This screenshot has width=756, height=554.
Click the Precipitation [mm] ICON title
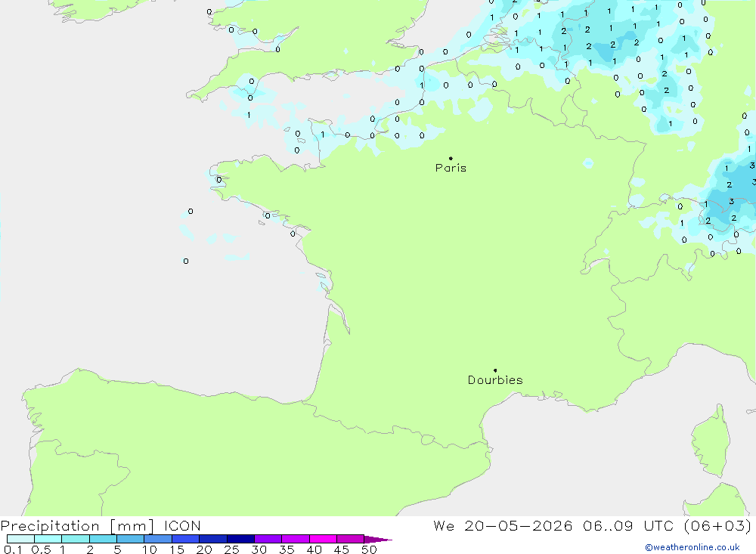coord(101,526)
